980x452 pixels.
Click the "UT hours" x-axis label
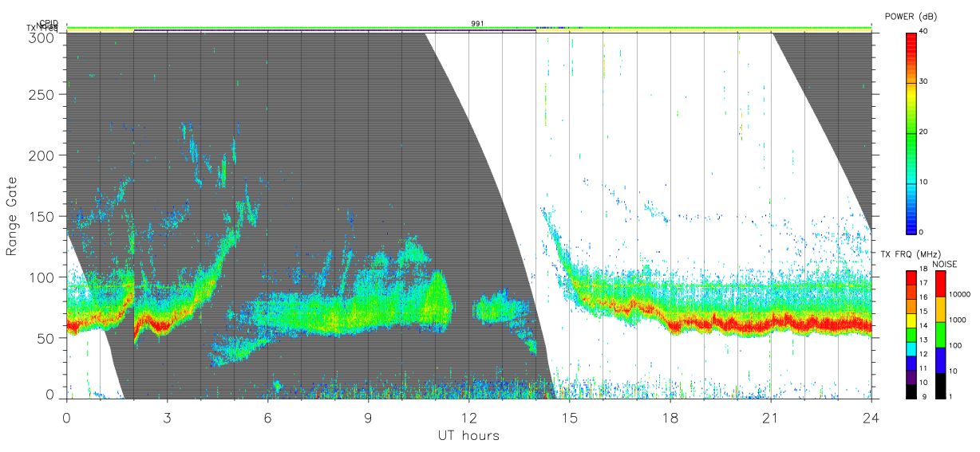tap(468, 435)
